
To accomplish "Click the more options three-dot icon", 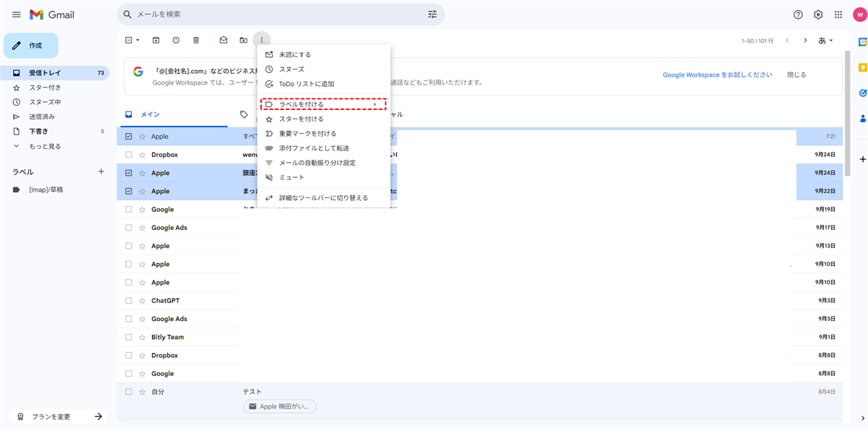I will [x=262, y=40].
